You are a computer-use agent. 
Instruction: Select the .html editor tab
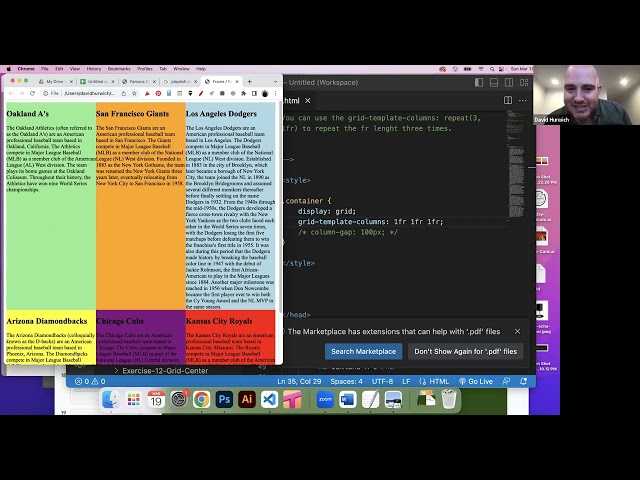pyautogui.click(x=292, y=100)
